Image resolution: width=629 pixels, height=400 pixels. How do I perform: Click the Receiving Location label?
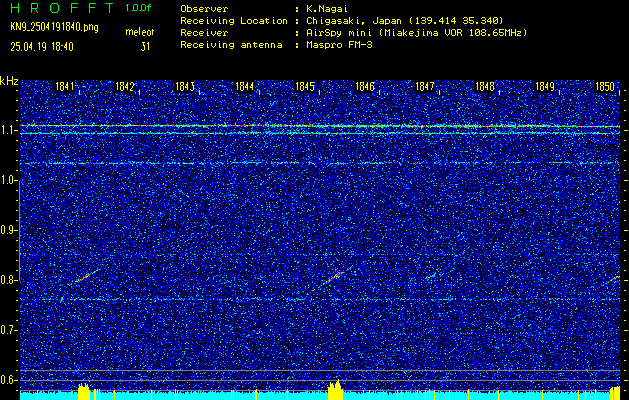point(234,21)
